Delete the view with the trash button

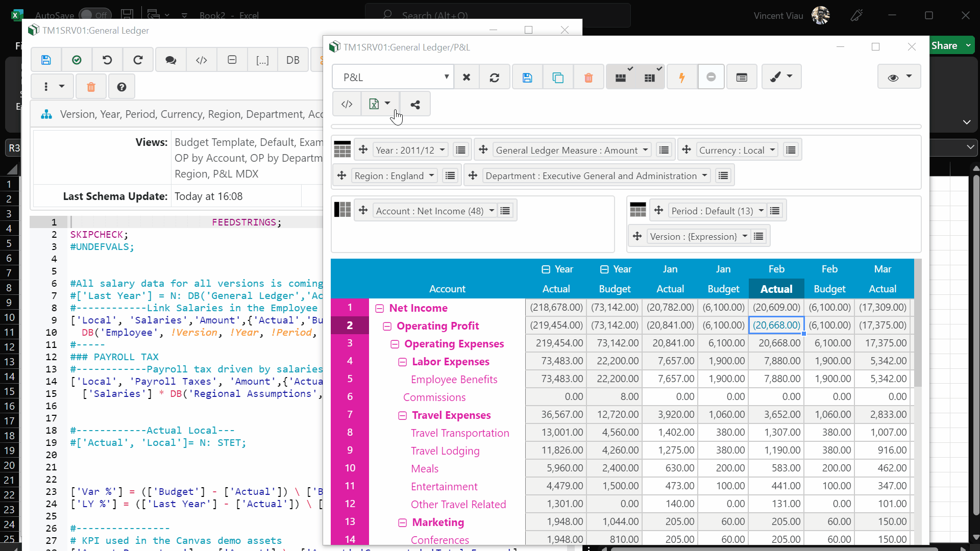coord(589,77)
